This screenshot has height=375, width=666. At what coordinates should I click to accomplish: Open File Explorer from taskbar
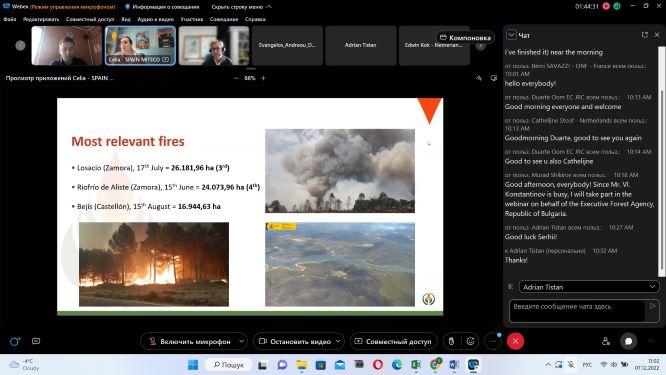click(x=302, y=365)
